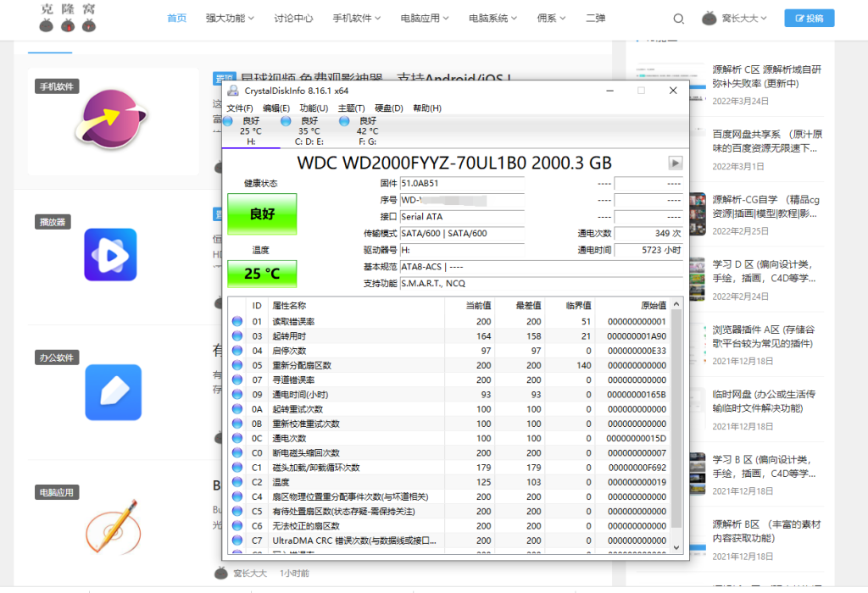The image size is (868, 593).
Task: Select the H: disk tab at 25 °C
Action: click(250, 131)
